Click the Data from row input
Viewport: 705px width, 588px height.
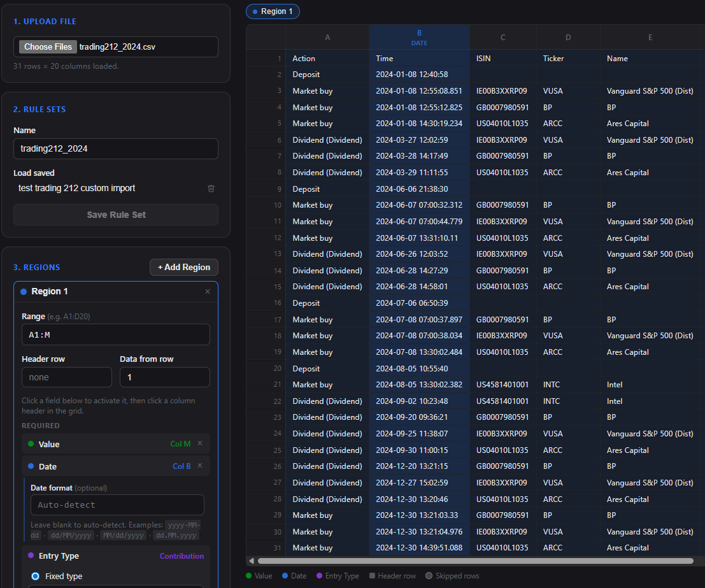click(164, 377)
